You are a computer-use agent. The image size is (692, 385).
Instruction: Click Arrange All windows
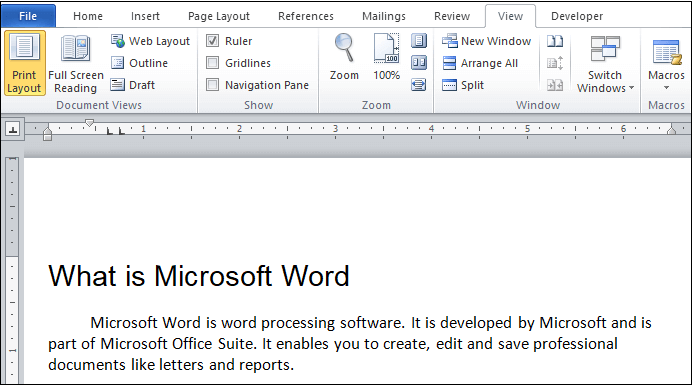tap(480, 63)
